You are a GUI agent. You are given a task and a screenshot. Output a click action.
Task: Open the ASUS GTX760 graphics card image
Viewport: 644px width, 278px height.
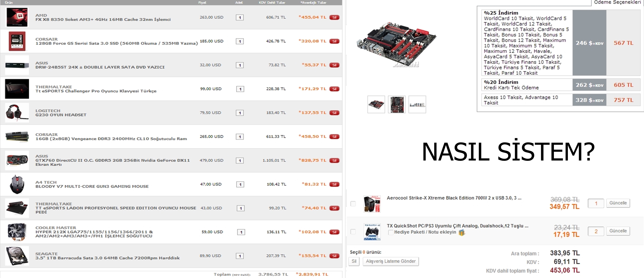point(17,160)
